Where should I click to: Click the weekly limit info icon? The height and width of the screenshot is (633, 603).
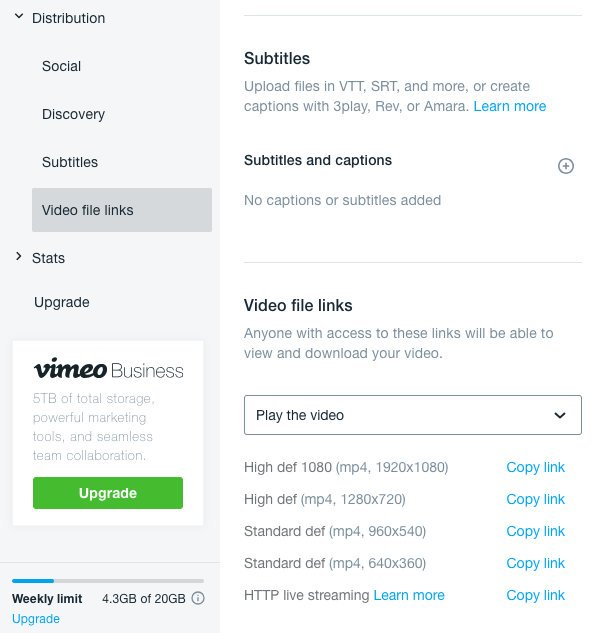click(x=198, y=598)
